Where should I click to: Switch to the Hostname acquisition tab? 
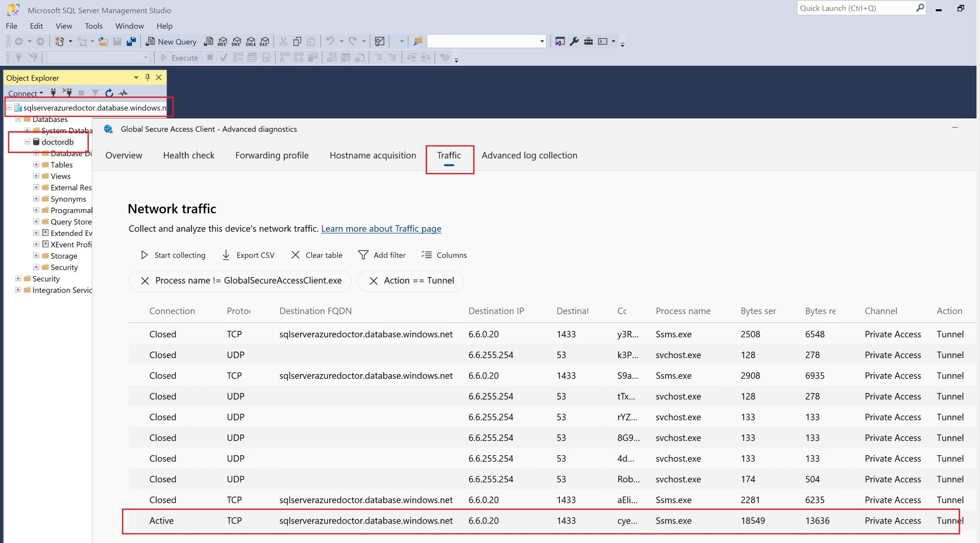[x=373, y=156]
